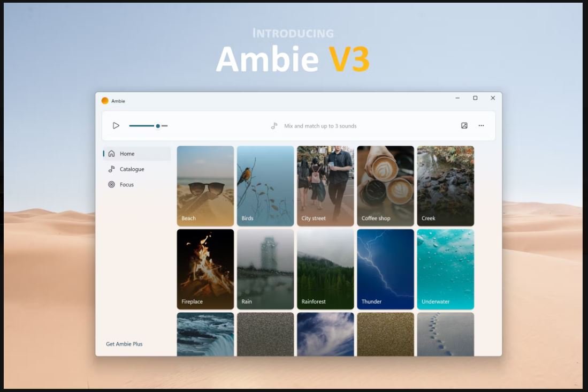Click the Focus target icon

click(x=111, y=184)
